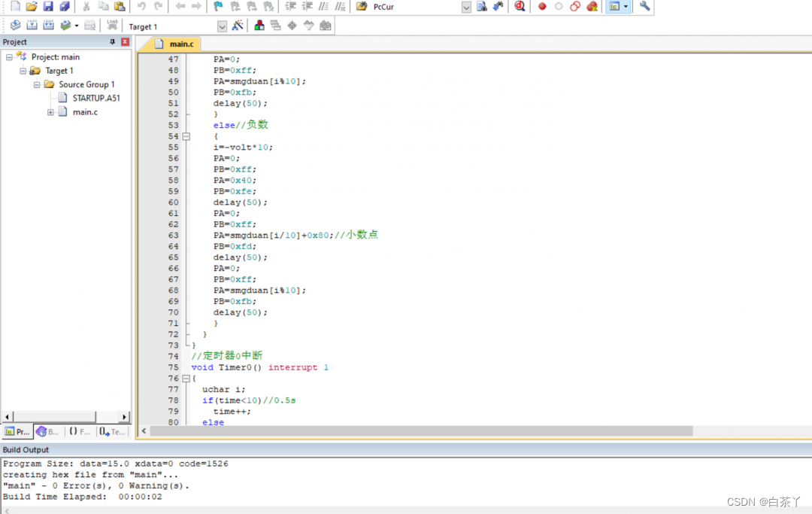Screen dimensions: 812x514
Task: Collapse code fold at line 54
Action: click(x=186, y=136)
